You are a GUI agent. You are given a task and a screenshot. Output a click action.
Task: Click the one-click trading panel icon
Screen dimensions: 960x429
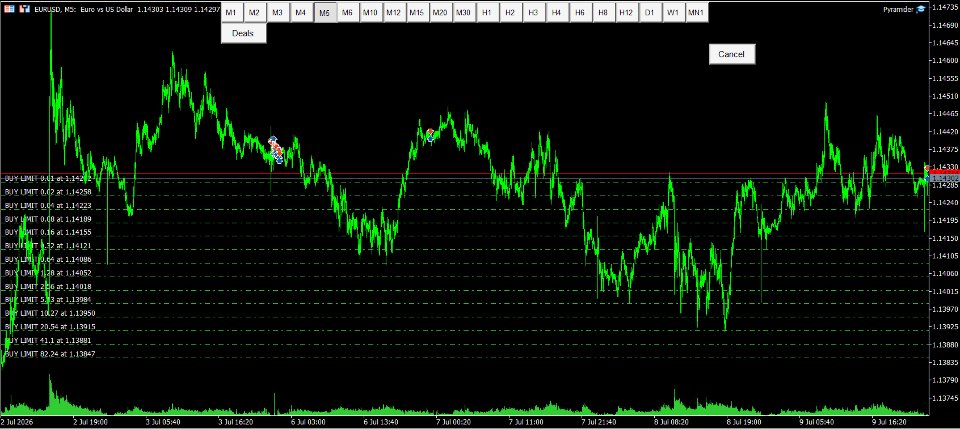pyautogui.click(x=9, y=10)
